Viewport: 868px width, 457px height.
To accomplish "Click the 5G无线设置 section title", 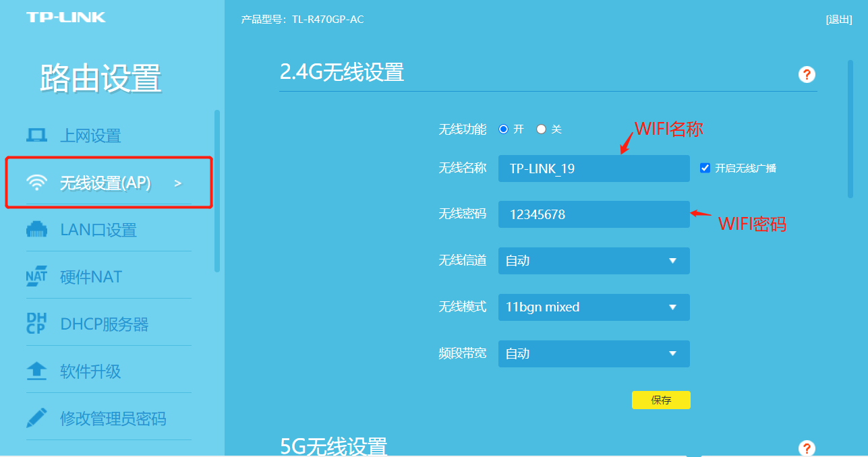I will click(334, 446).
